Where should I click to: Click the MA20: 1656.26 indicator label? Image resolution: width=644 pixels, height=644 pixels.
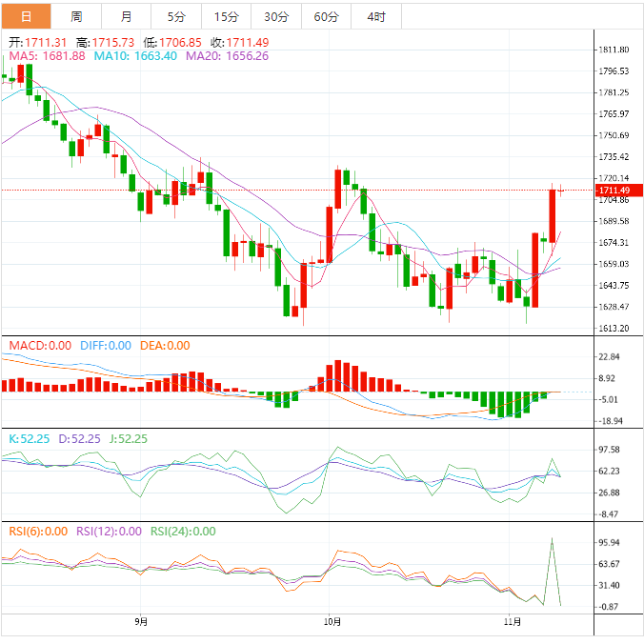pos(227,56)
